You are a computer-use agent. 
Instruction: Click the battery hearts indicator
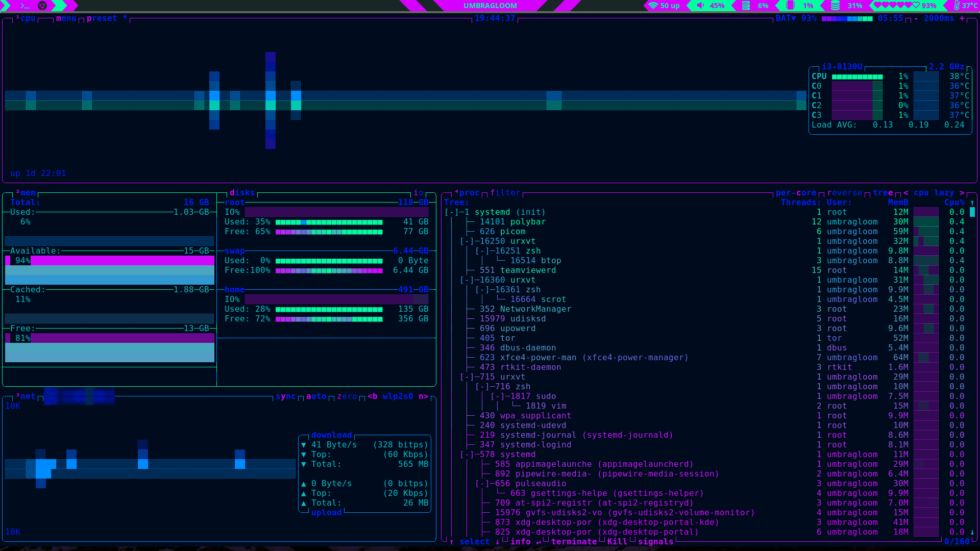pos(897,6)
